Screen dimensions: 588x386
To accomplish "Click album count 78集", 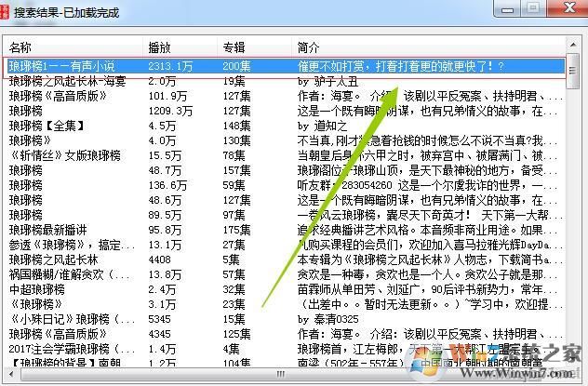I will pyautogui.click(x=234, y=155).
